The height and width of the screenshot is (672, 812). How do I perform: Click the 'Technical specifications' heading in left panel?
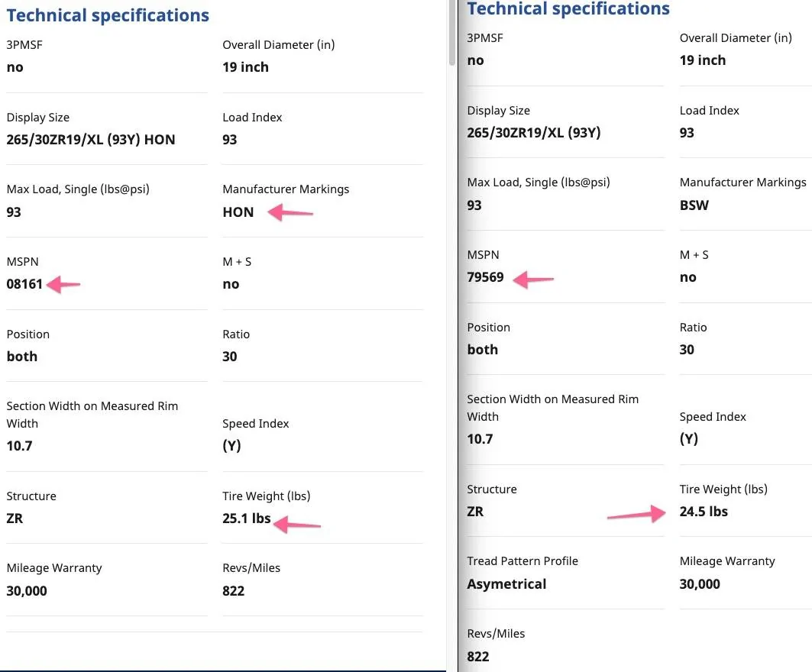tap(108, 15)
